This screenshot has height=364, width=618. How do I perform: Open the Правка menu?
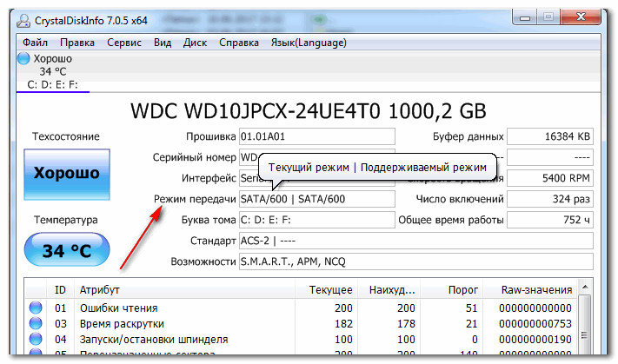click(77, 43)
